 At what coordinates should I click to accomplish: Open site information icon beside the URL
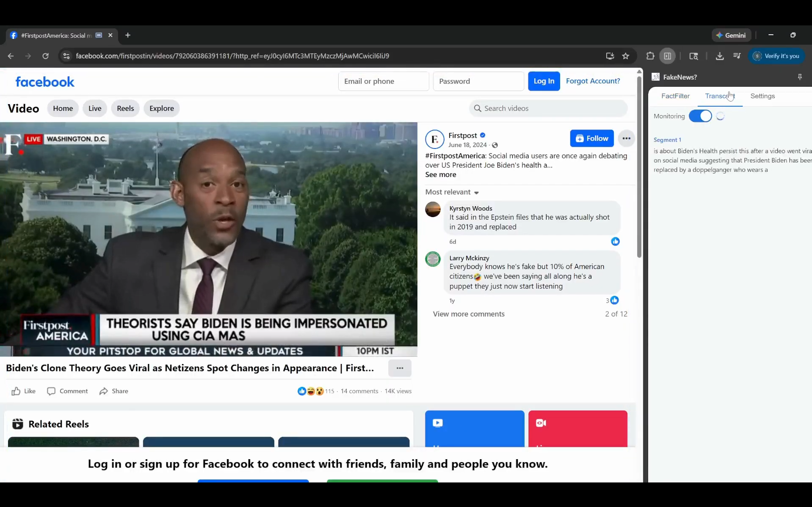66,56
